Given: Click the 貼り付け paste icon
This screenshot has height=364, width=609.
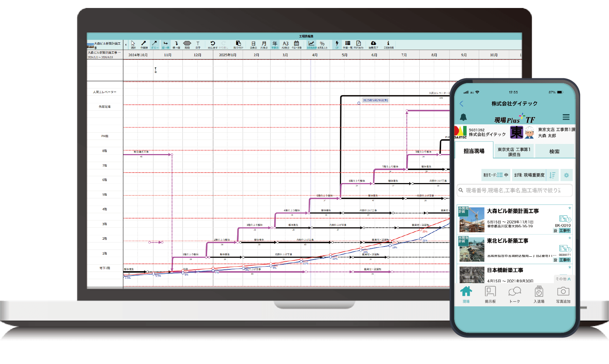Looking at the screenshot, I should tap(238, 45).
